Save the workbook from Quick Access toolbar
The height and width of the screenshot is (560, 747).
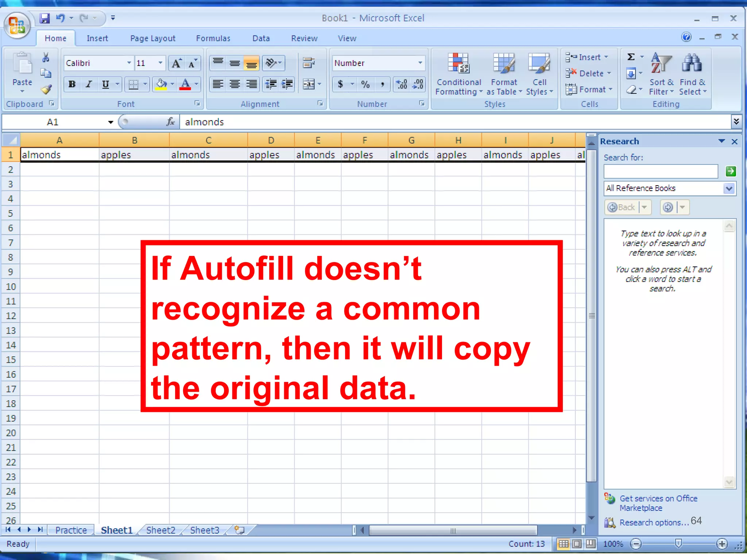(x=44, y=18)
